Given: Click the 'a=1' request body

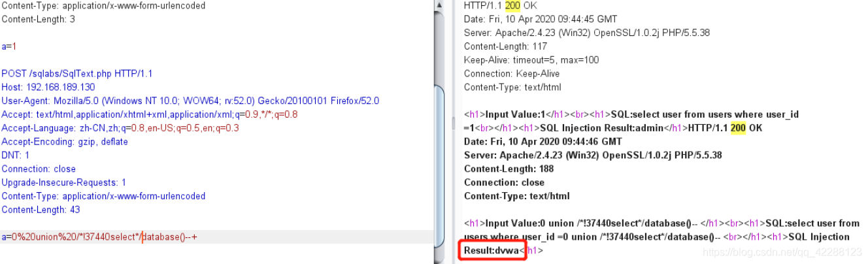Looking at the screenshot, I should point(8,46).
